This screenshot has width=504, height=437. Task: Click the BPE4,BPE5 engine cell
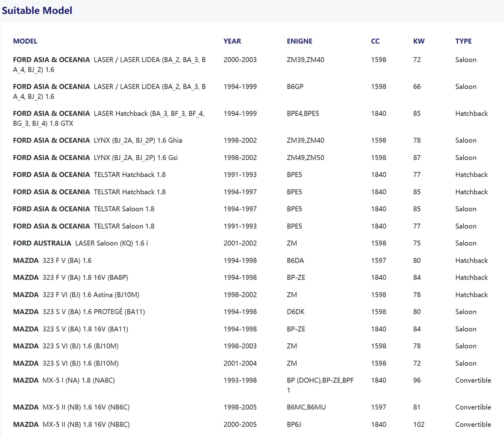pyautogui.click(x=303, y=113)
